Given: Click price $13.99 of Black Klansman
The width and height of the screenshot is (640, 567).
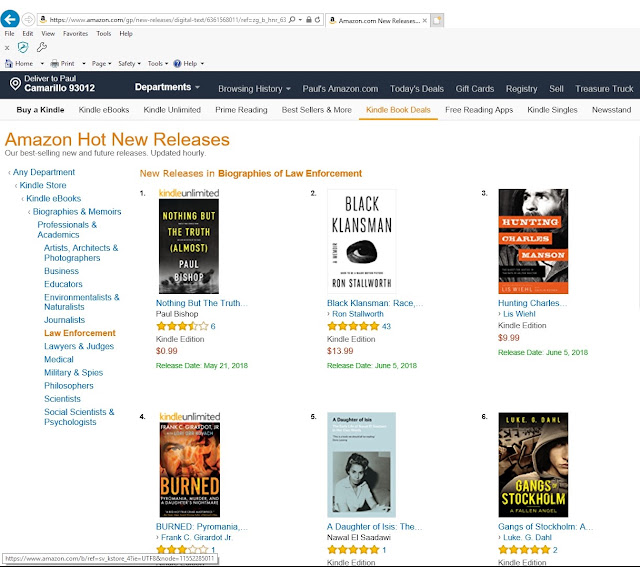Looking at the screenshot, I should tap(340, 351).
